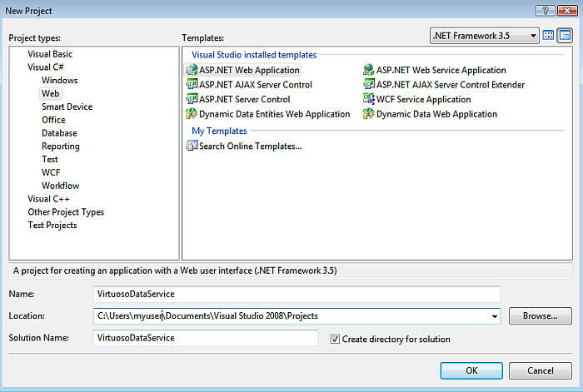Toggle Create directory for solution checkbox
Screen dimensions: 583x392
coord(336,339)
